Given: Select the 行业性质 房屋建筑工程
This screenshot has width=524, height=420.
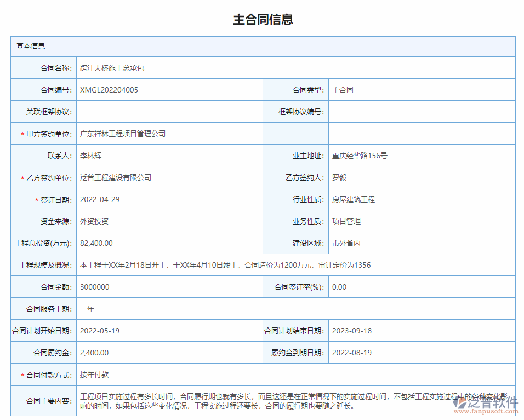Looking at the screenshot, I should [354, 199].
